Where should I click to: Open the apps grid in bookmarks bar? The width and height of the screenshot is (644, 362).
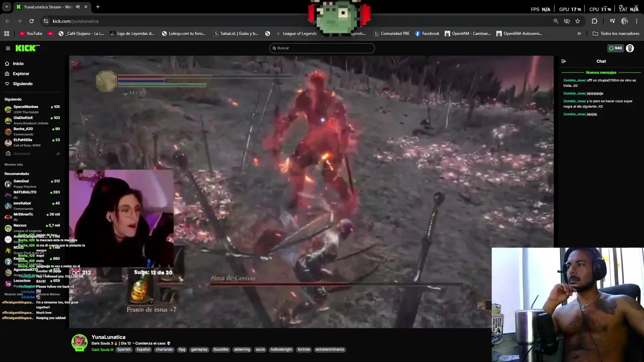7,34
